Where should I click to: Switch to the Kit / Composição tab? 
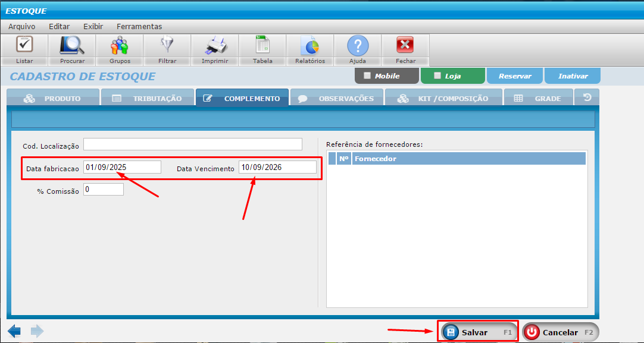(443, 98)
